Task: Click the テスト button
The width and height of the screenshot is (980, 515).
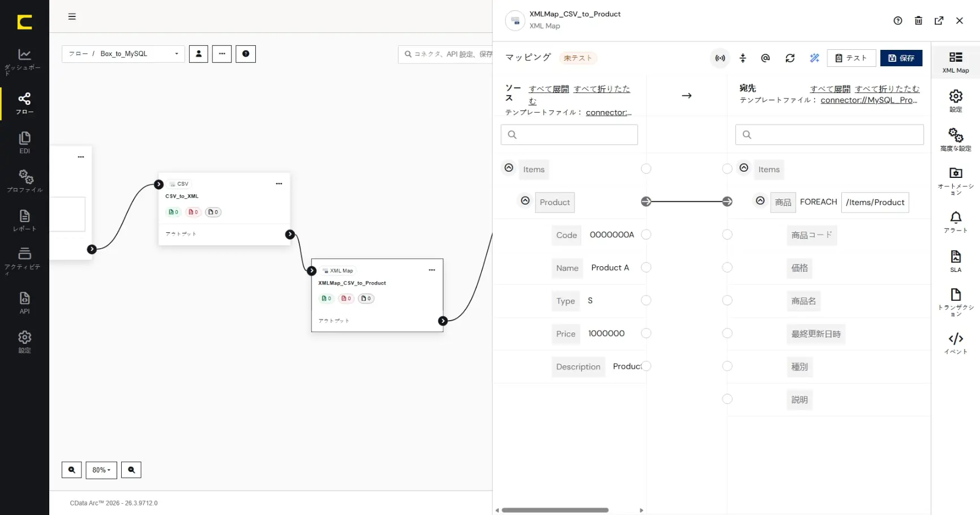Action: 851,58
